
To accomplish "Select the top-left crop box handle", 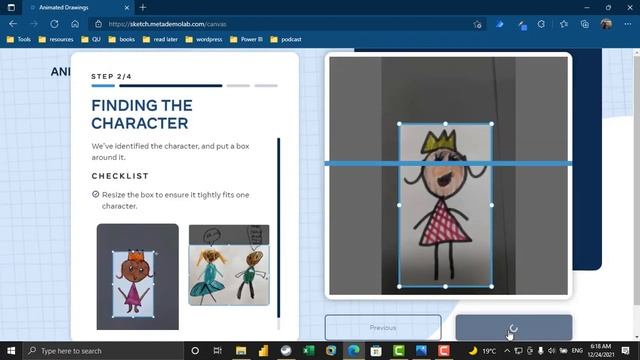I will point(399,124).
